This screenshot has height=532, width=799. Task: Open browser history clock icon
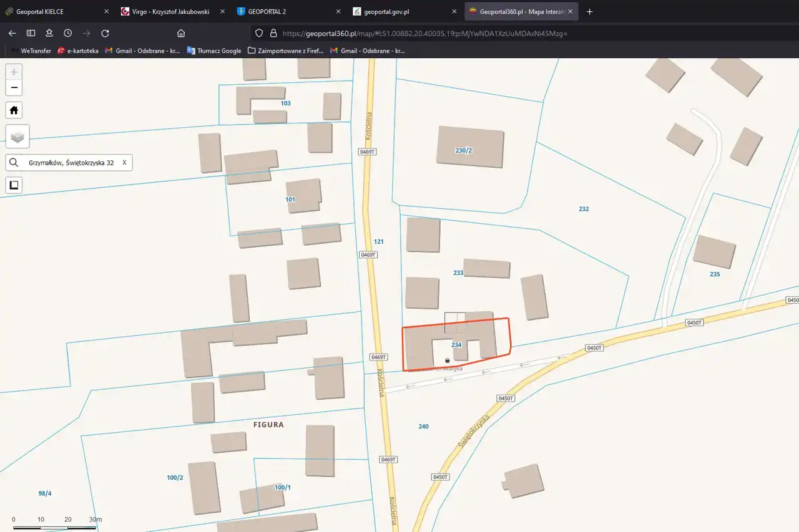(67, 33)
